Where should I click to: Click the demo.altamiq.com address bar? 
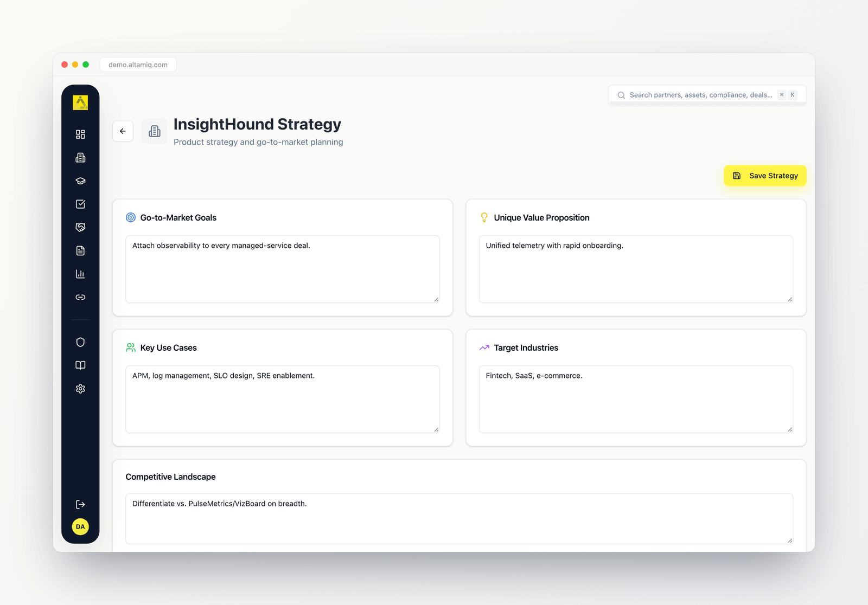[138, 65]
